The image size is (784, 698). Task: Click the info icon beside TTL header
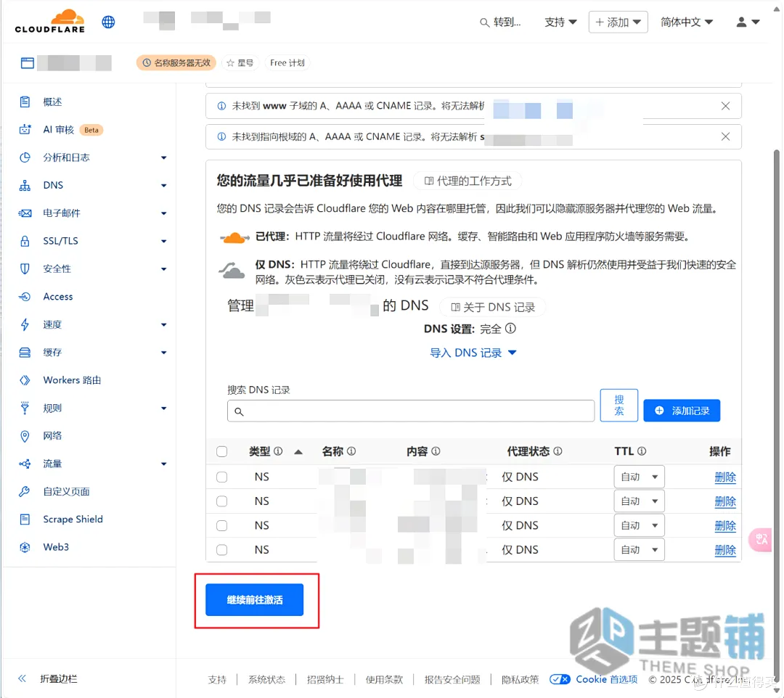642,451
